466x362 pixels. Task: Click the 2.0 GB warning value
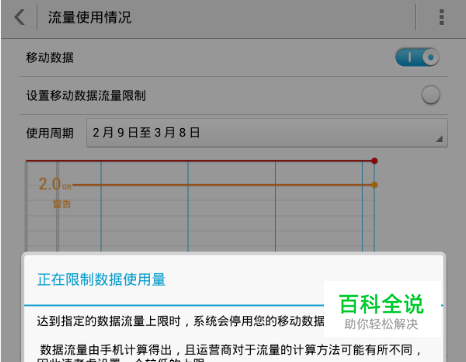[x=55, y=184]
